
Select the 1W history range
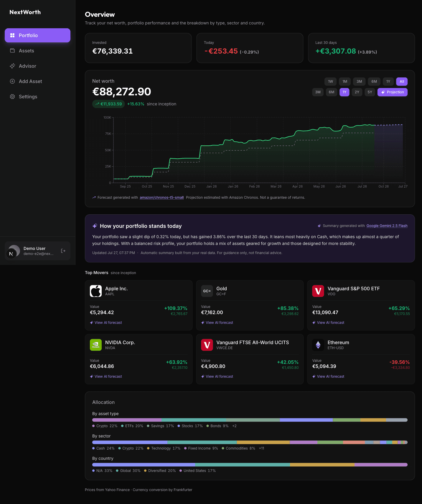click(x=330, y=82)
